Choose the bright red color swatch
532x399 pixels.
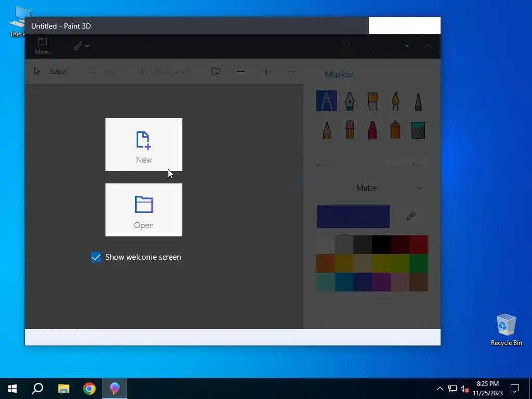click(x=419, y=245)
